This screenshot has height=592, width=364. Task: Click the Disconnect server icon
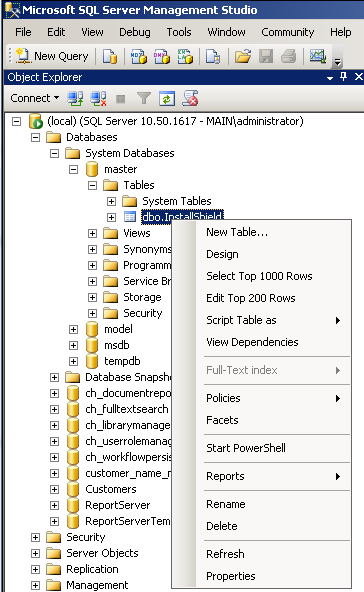(98, 99)
